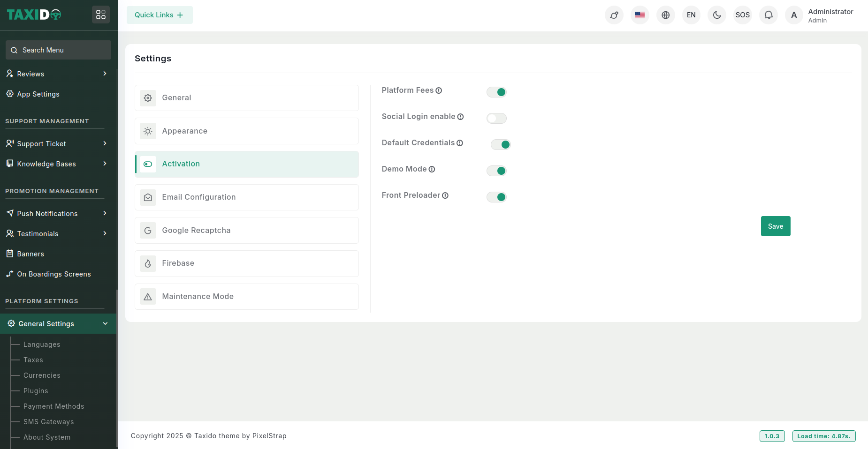Screen dimensions: 868x449
Task: Click the US flag language icon
Action: (x=640, y=15)
